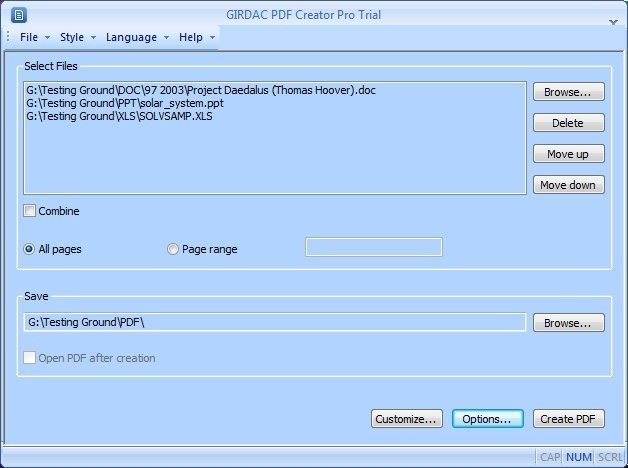Image resolution: width=628 pixels, height=468 pixels.
Task: Click Browse in Select Files section
Action: (x=568, y=92)
